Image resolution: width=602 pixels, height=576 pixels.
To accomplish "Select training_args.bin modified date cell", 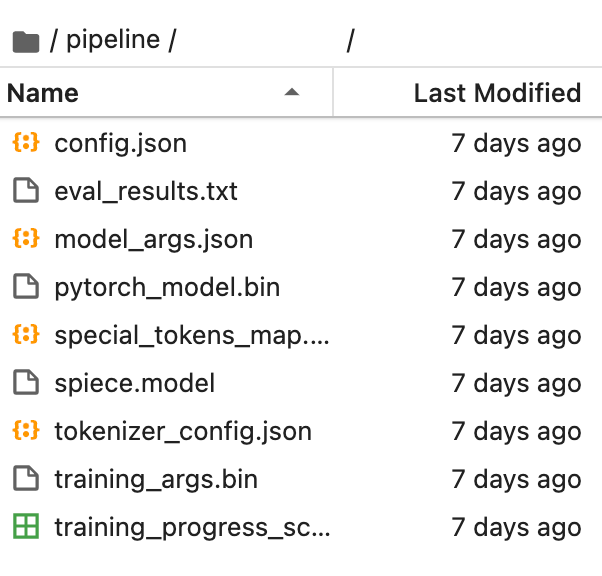I will (x=516, y=479).
